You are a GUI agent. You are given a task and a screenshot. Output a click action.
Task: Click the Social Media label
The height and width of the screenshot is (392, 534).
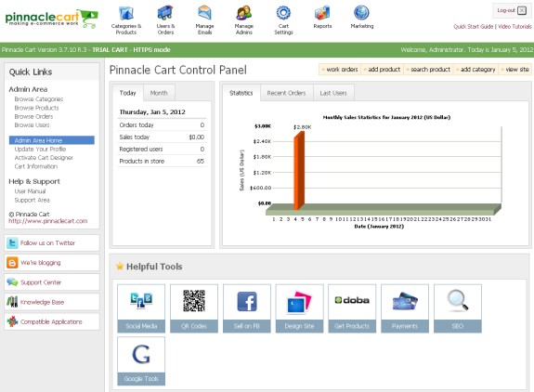(141, 326)
